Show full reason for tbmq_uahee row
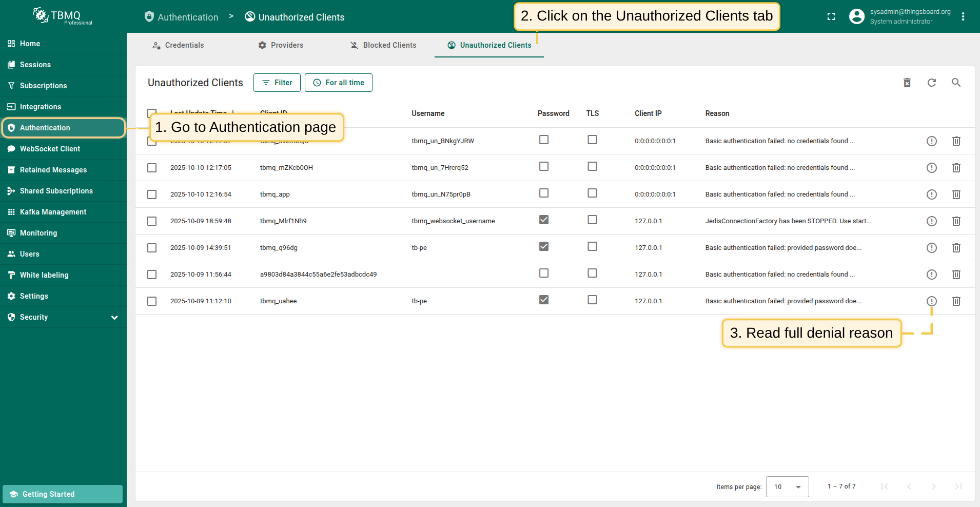This screenshot has width=980, height=507. pyautogui.click(x=931, y=301)
